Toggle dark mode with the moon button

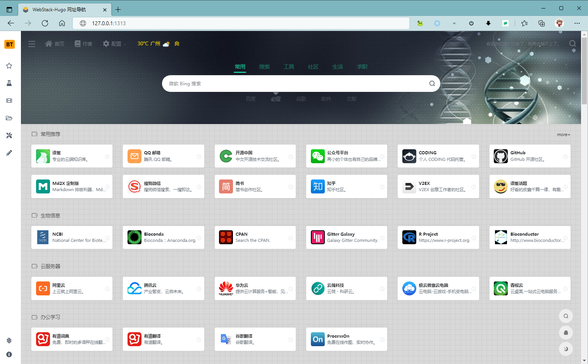pyautogui.click(x=566, y=349)
